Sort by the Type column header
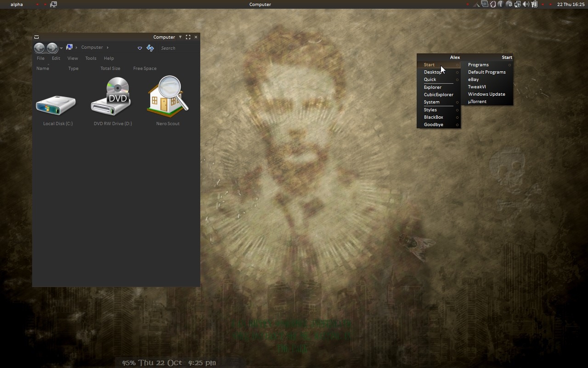Viewport: 588px width, 368px height. [73, 68]
